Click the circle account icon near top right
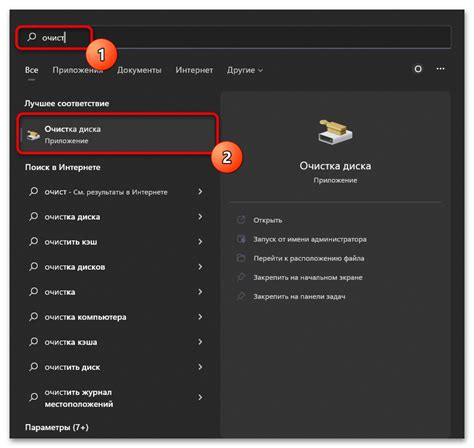This screenshot has width=474, height=448. (x=418, y=69)
